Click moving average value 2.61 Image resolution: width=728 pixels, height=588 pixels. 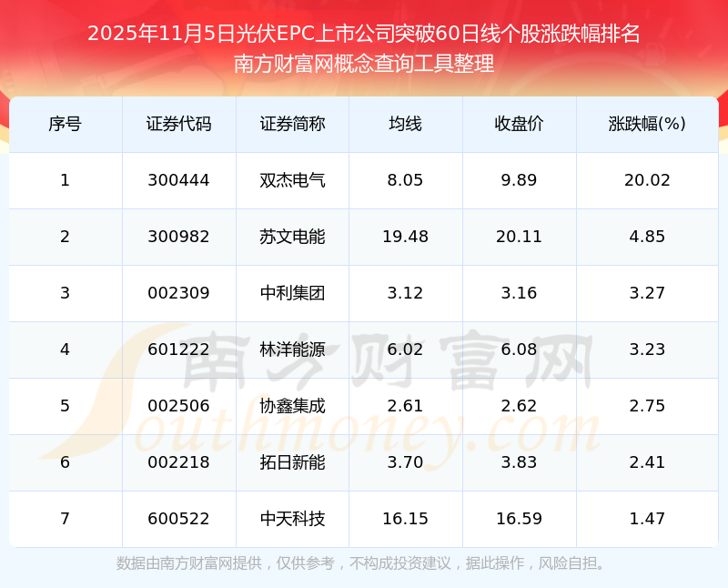click(405, 406)
